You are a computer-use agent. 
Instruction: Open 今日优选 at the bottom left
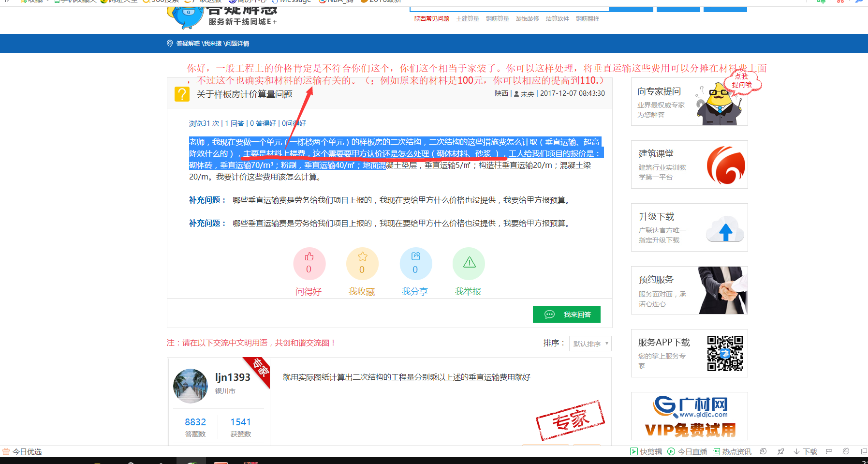[x=22, y=451]
